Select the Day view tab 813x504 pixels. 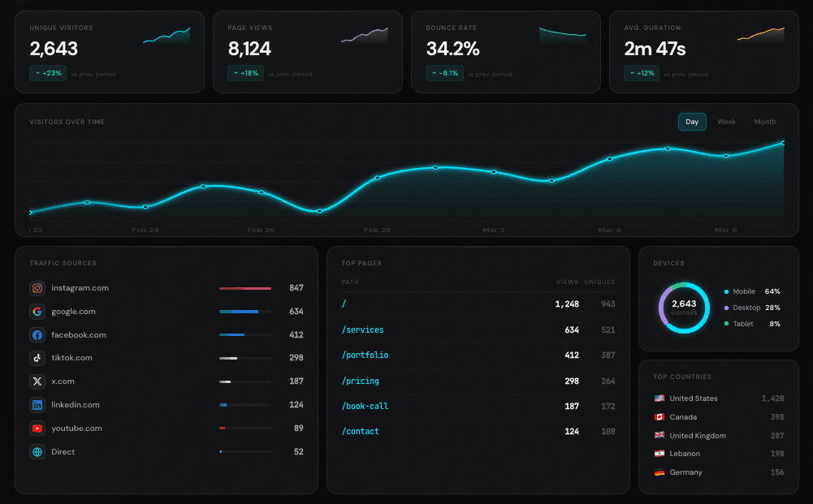point(692,122)
